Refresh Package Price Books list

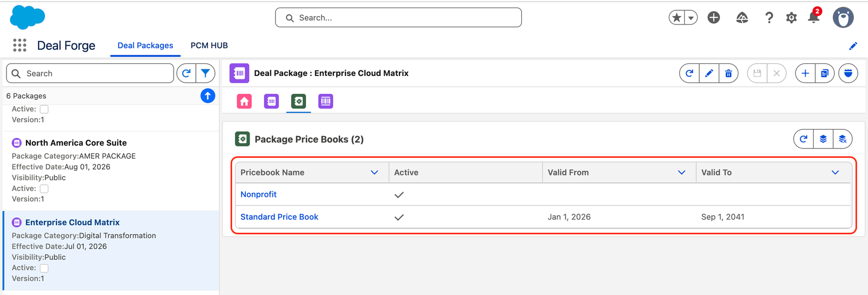(x=803, y=139)
